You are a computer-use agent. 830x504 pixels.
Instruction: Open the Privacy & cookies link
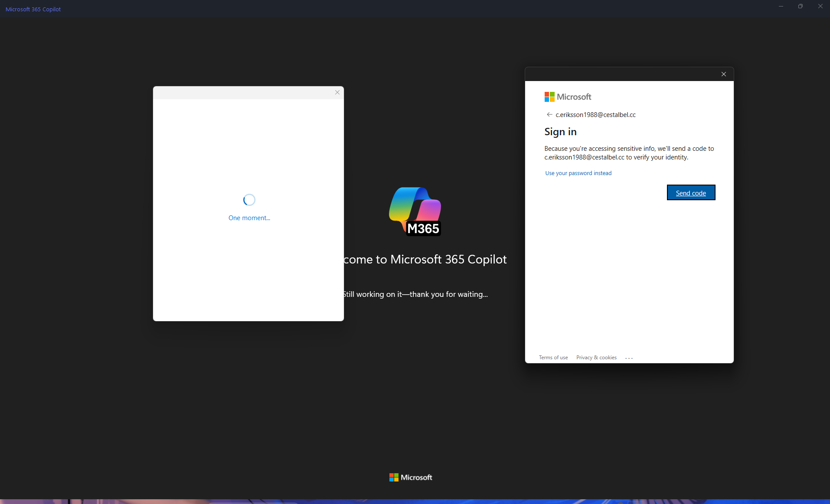(596, 358)
